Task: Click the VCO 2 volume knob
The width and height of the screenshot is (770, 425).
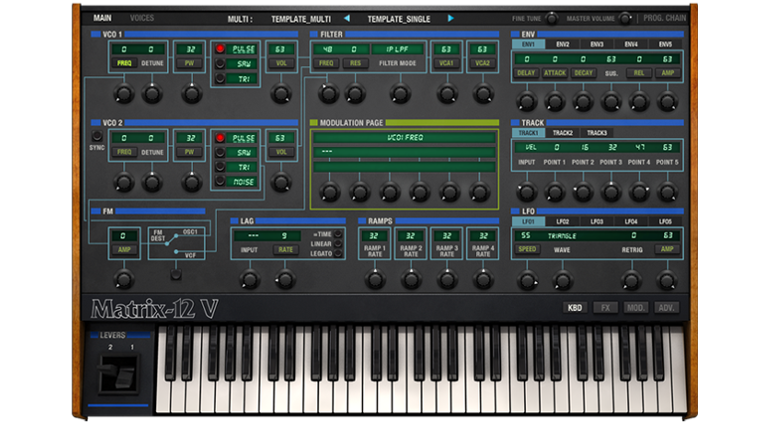Action: pyautogui.click(x=281, y=182)
